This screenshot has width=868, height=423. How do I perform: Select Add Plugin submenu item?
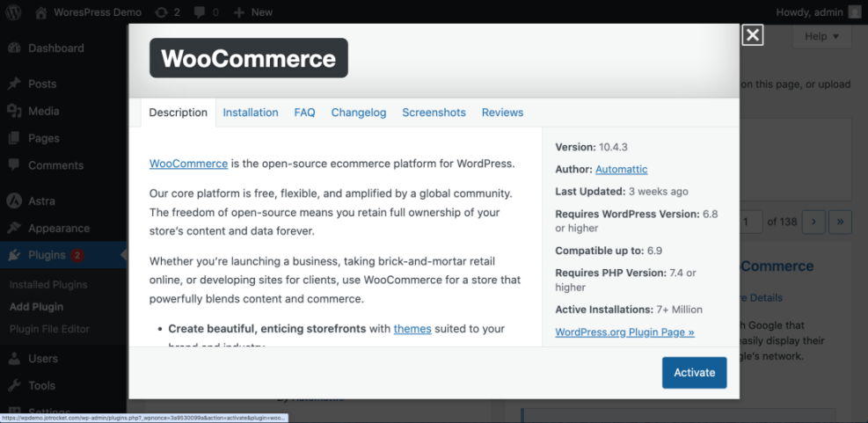pos(37,307)
